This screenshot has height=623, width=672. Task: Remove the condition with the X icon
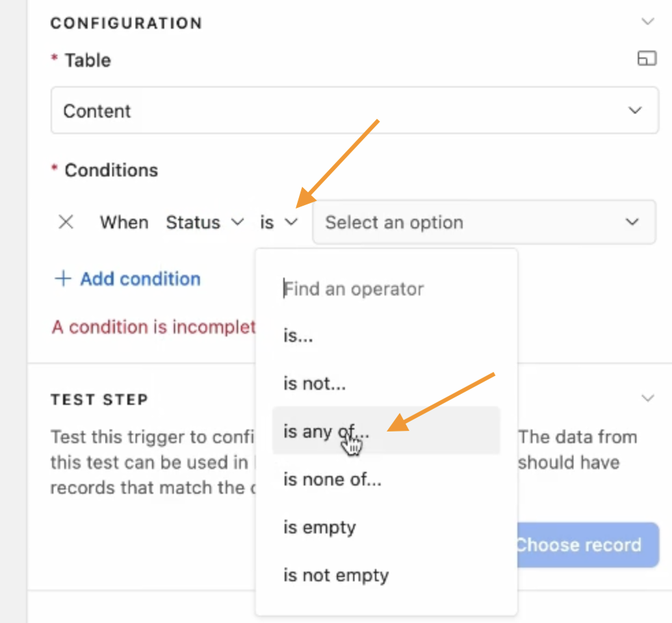point(66,222)
